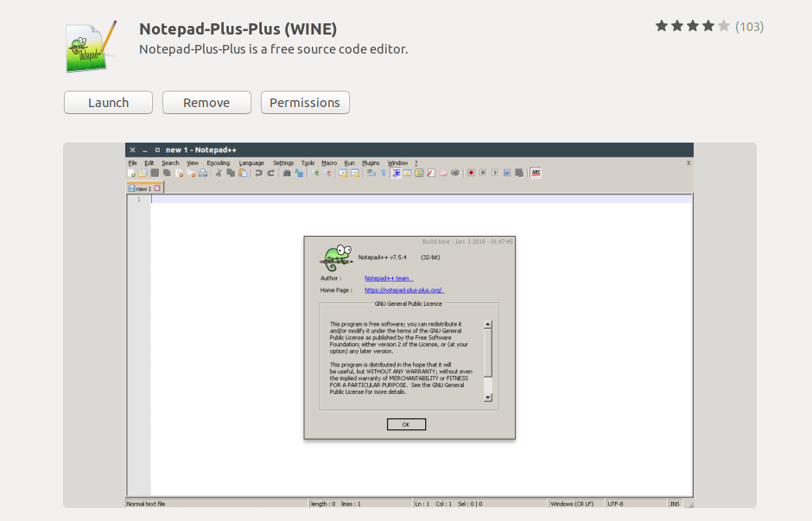Open the Search menu

point(170,162)
